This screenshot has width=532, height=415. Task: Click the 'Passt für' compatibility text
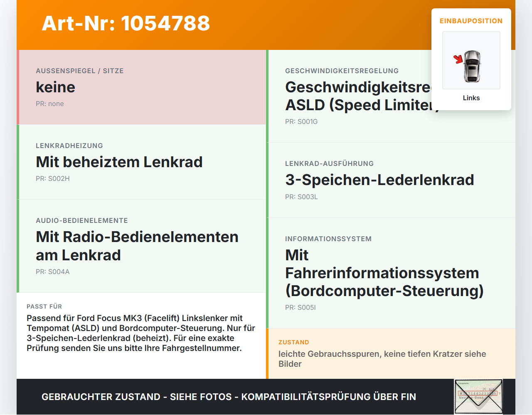[x=141, y=333]
